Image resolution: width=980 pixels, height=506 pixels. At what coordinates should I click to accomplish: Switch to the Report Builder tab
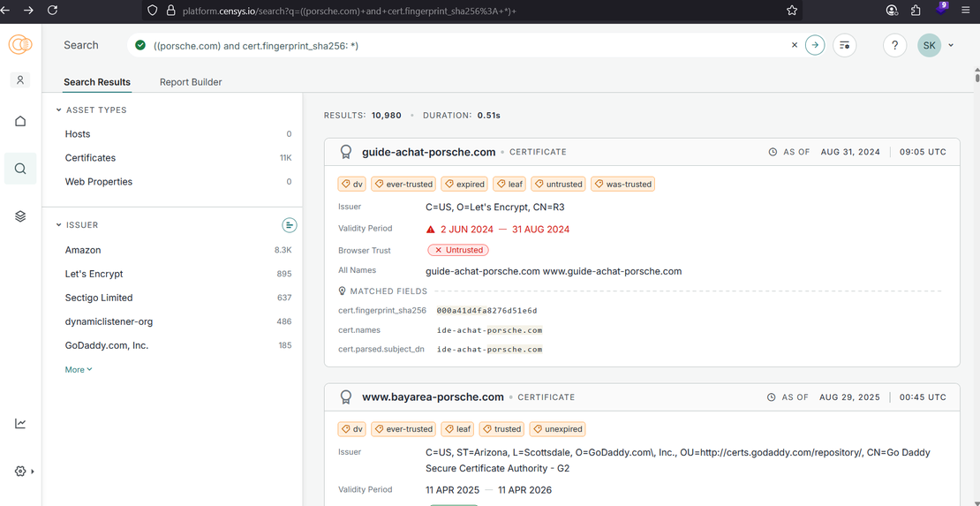(x=191, y=82)
